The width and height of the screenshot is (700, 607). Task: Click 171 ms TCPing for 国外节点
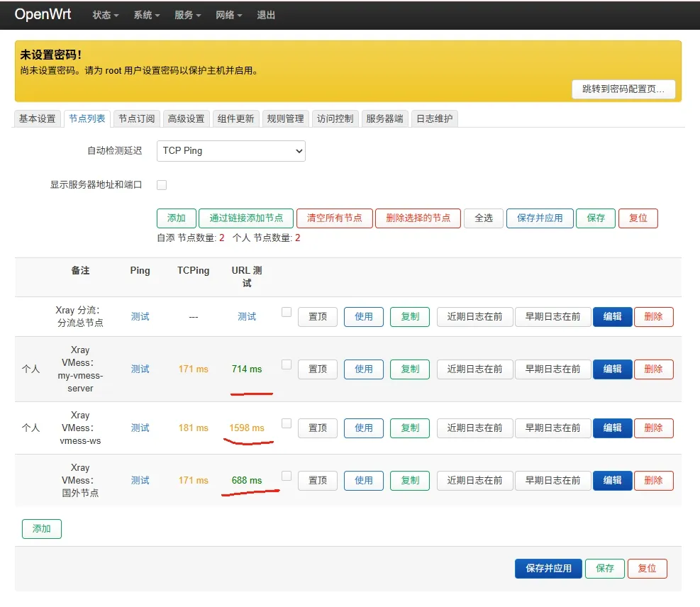pos(194,481)
